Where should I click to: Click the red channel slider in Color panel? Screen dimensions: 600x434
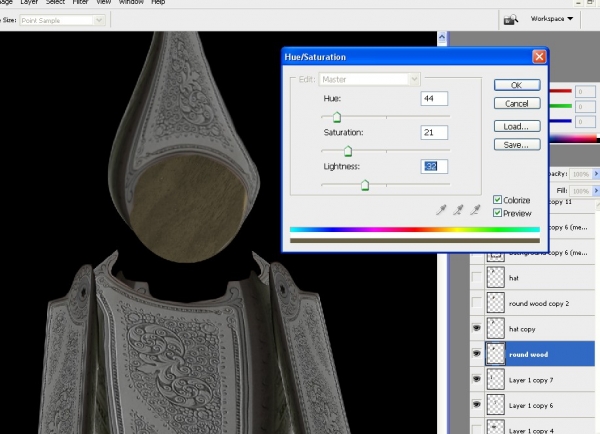pos(561,91)
